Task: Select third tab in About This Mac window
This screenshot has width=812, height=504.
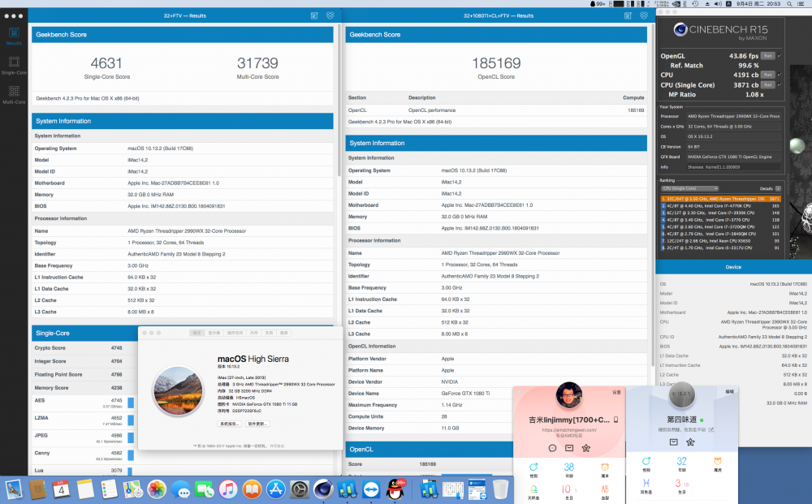Action: point(235,333)
